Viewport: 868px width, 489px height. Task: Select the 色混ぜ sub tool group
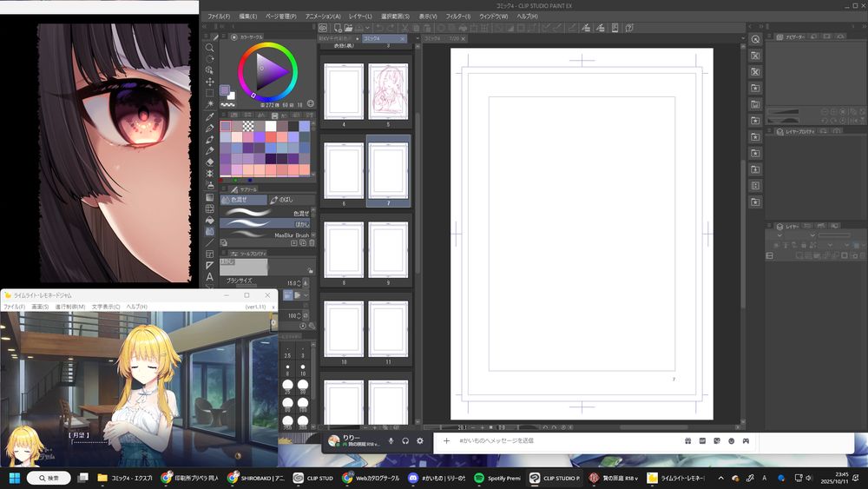[x=244, y=200]
